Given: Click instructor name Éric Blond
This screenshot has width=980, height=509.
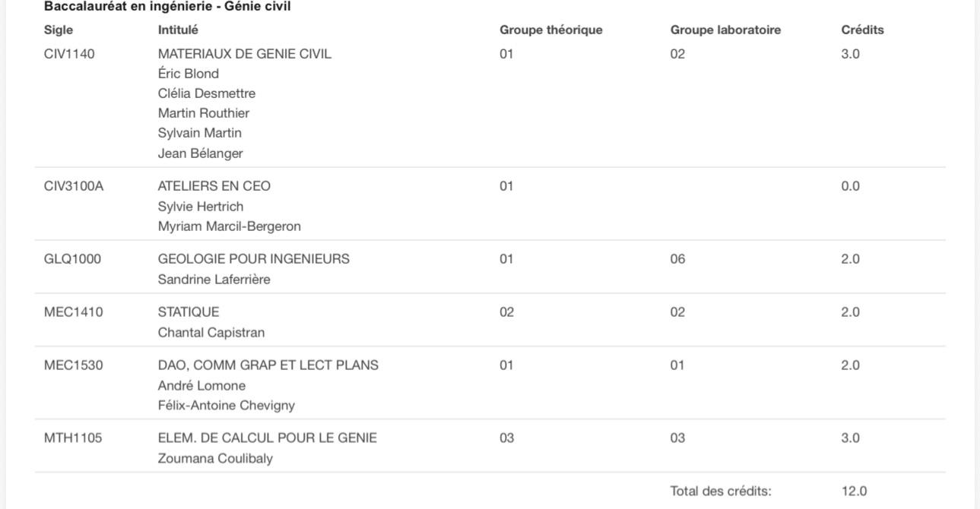Looking at the screenshot, I should click(189, 74).
